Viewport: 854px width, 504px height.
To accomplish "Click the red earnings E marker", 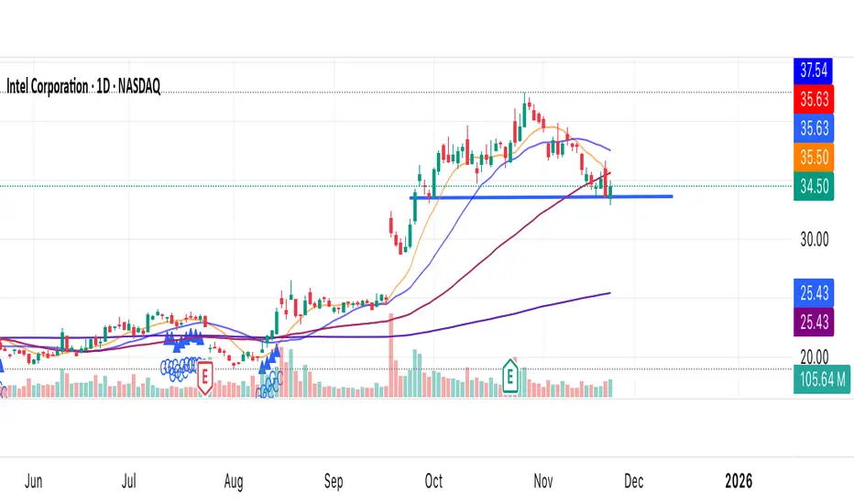I will [204, 375].
